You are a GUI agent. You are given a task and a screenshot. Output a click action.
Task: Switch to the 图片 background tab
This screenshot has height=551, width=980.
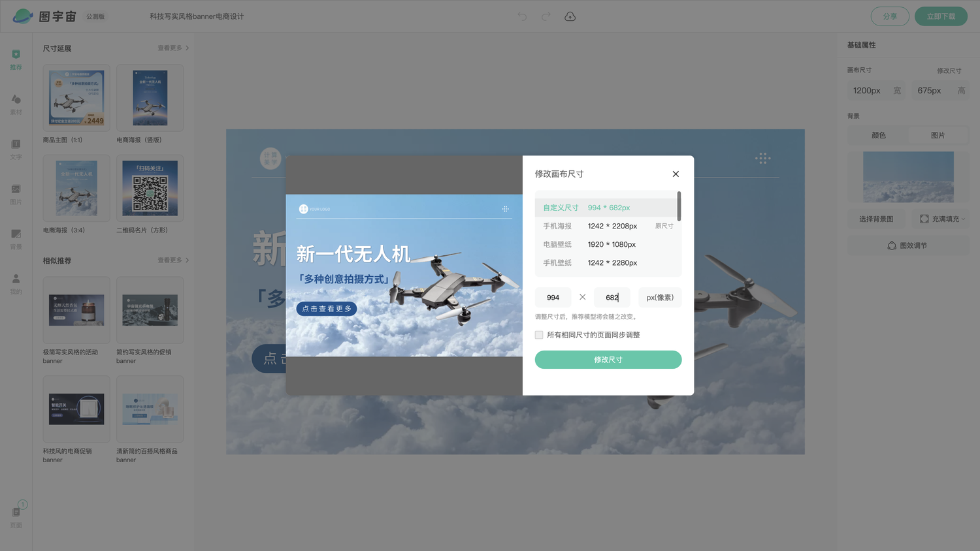coord(938,135)
